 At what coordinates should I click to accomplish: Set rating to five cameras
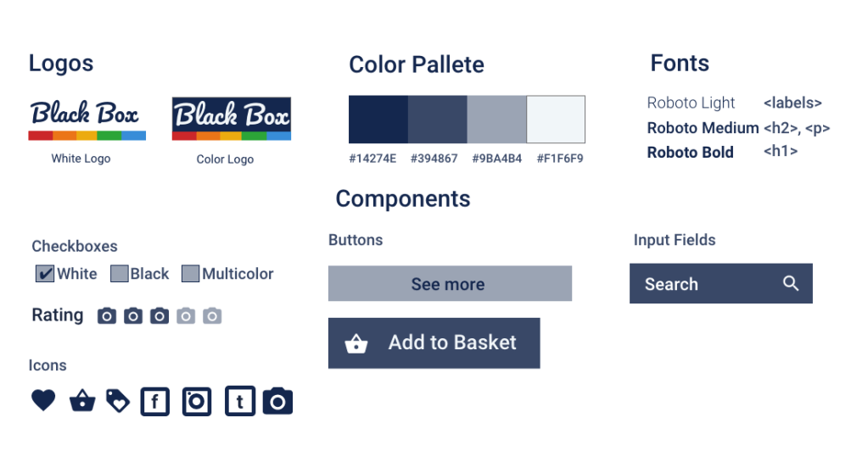pyautogui.click(x=212, y=316)
